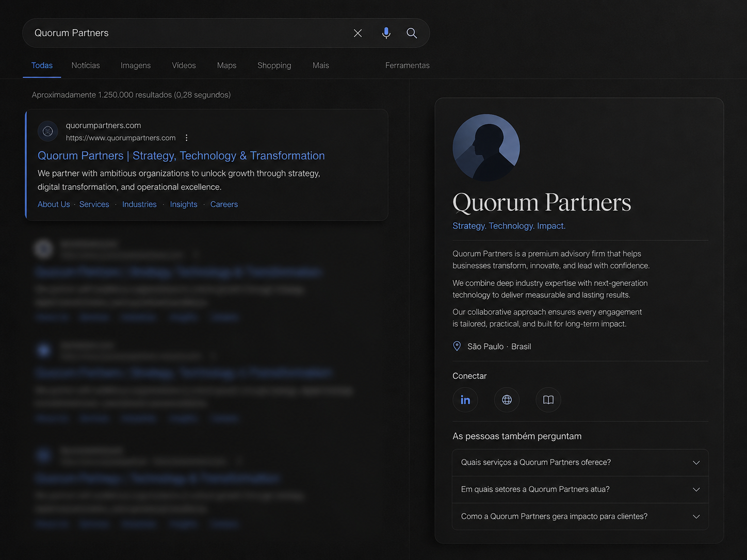Go to the Vídeos tab

point(184,65)
